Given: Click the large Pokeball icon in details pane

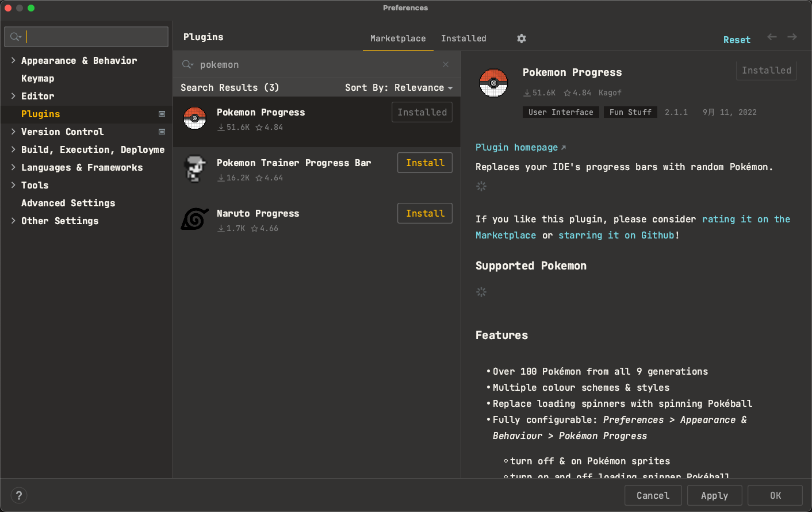Looking at the screenshot, I should pyautogui.click(x=493, y=83).
